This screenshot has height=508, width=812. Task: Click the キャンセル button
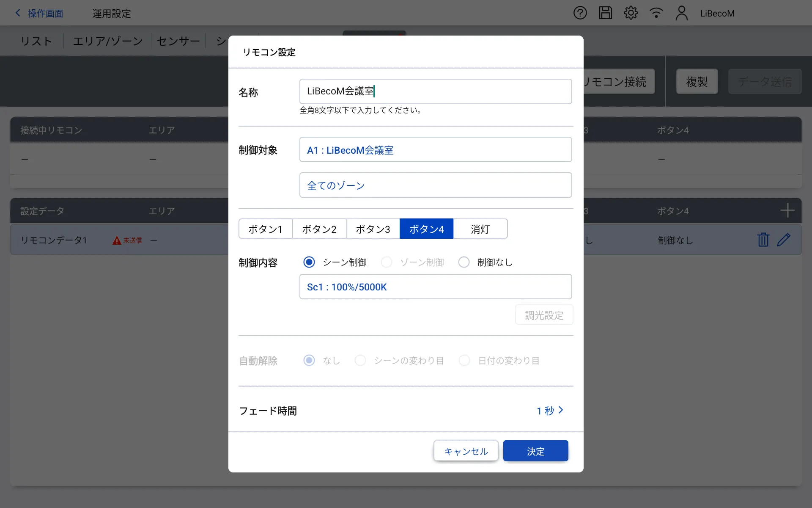point(466,451)
